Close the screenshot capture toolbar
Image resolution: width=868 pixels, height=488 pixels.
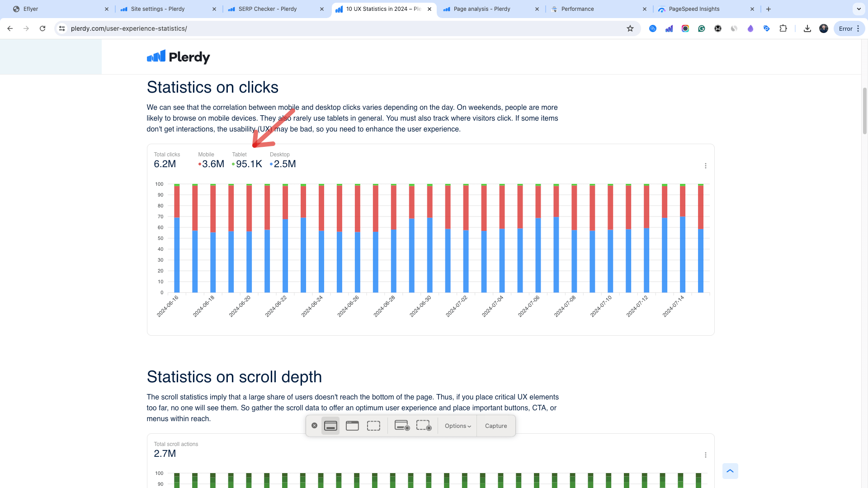314,426
